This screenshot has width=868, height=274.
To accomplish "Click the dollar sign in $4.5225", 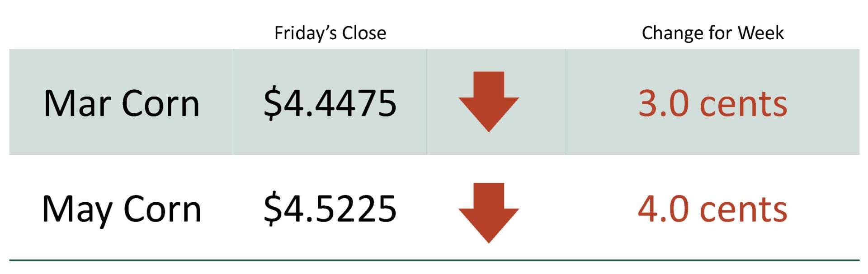I will tap(272, 209).
